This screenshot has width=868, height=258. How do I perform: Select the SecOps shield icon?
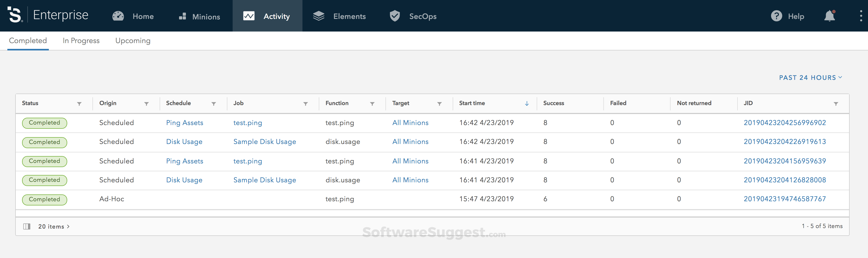[x=394, y=16]
